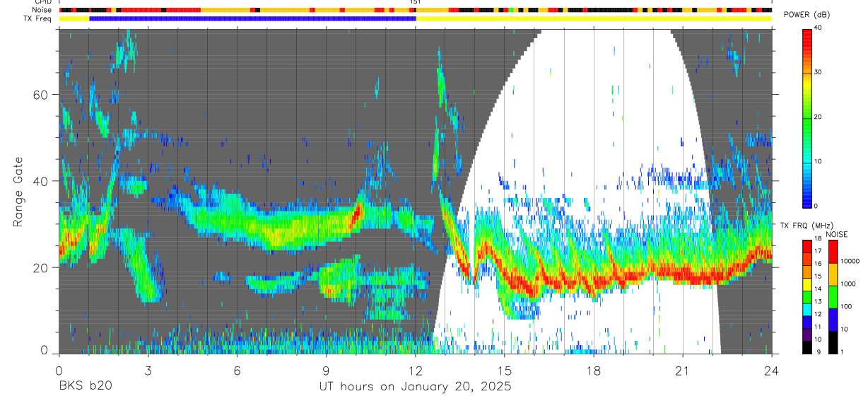Click the blue portion of the TX Freq strip
The width and height of the screenshot is (868, 401).
point(252,18)
